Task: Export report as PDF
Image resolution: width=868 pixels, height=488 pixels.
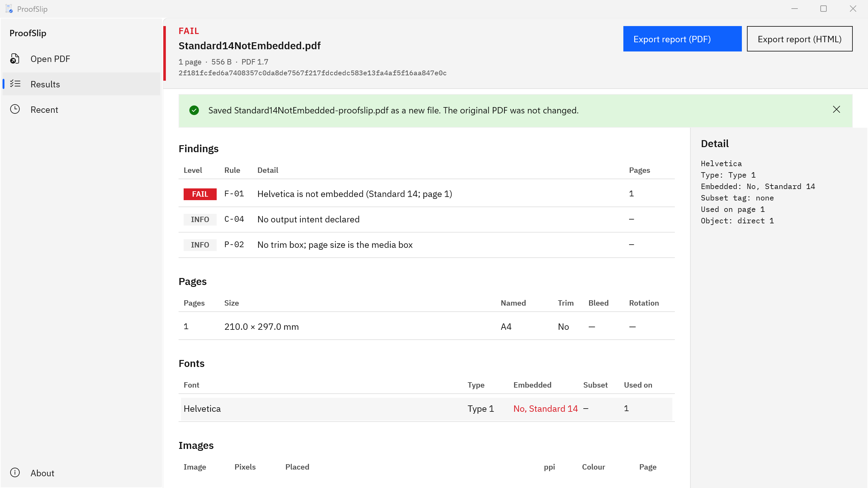Action: coord(682,39)
